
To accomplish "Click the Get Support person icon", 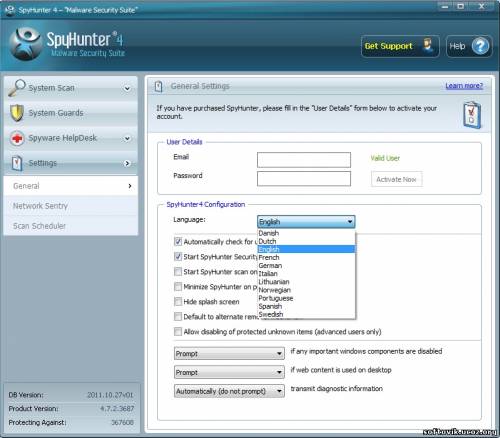I will 427,46.
